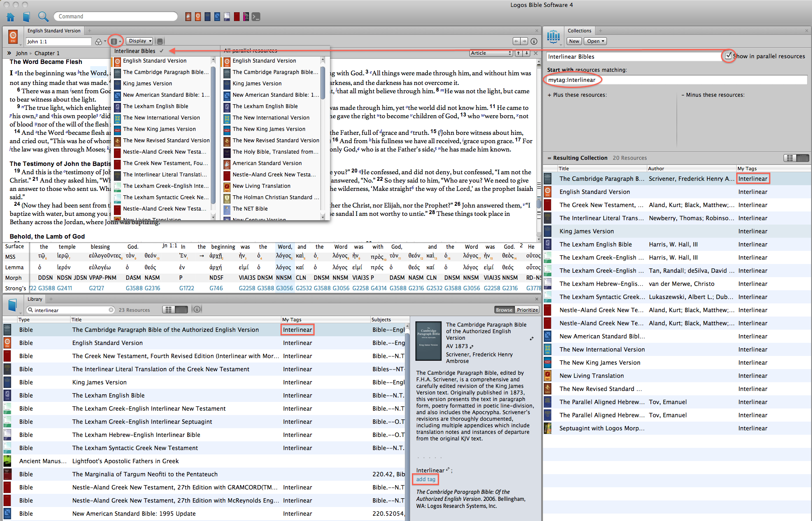
Task: Open the ESV shortcut icon in shortcuts bar
Action: [x=198, y=17]
